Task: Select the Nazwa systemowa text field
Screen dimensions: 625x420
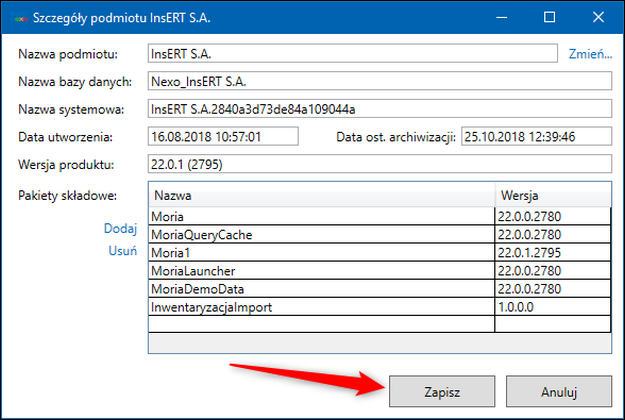Action: 378,109
